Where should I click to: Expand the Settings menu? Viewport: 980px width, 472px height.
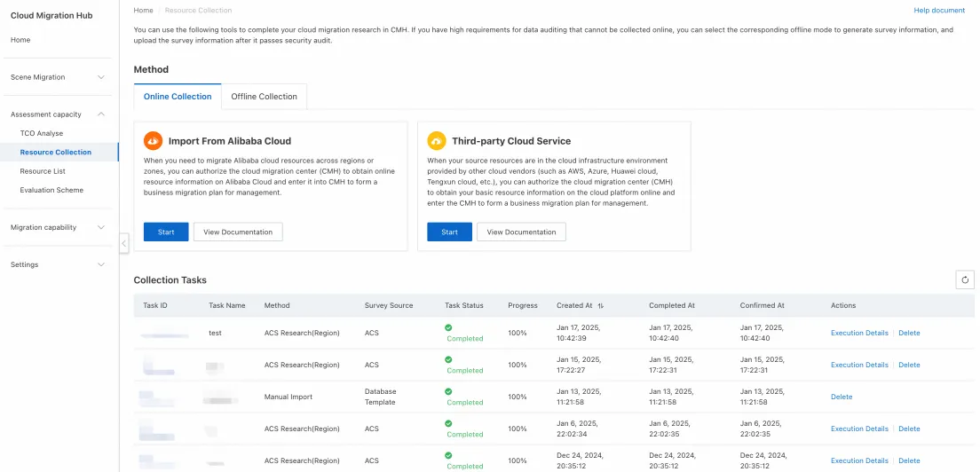(x=101, y=264)
